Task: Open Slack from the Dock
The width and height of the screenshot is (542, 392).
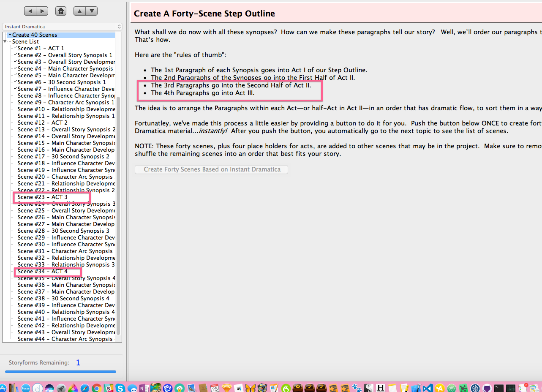Action: tap(109, 388)
